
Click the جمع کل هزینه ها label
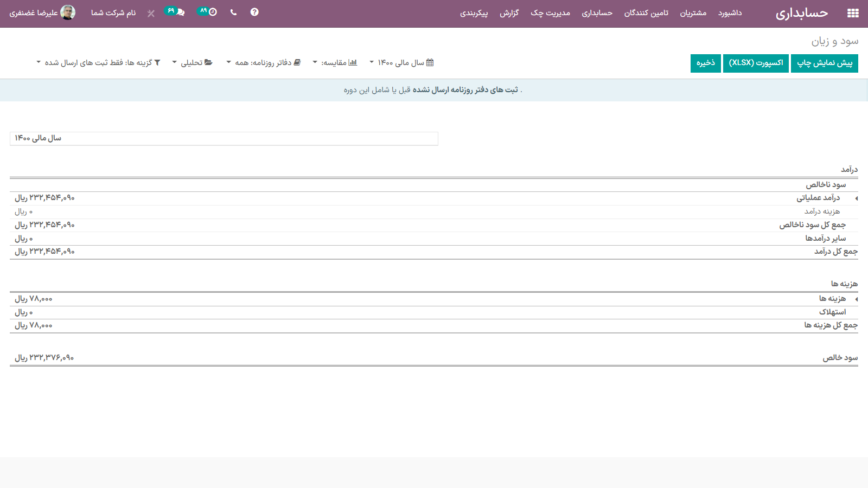pos(831,325)
